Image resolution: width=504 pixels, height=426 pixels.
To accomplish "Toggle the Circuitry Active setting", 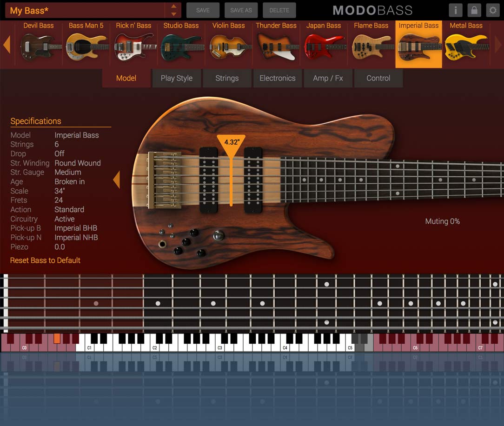I will coord(64,219).
